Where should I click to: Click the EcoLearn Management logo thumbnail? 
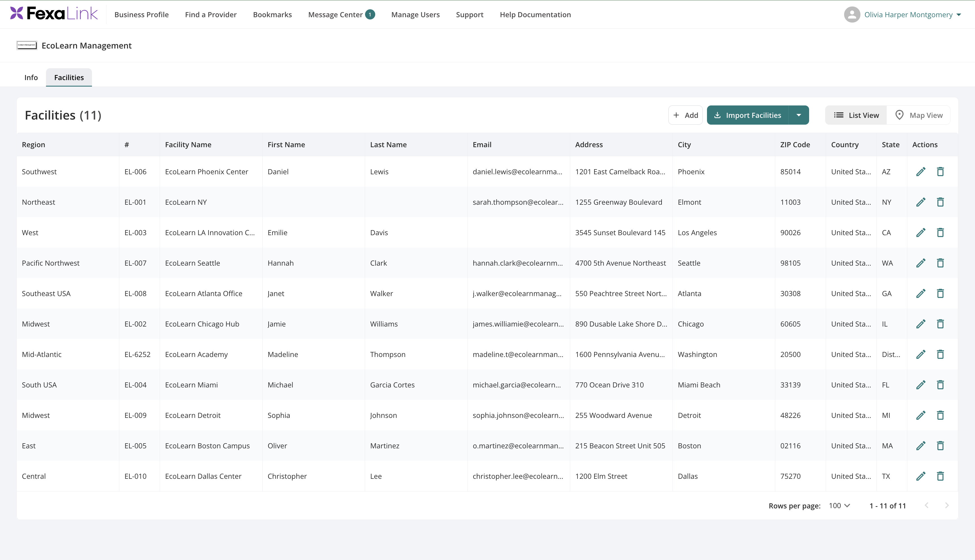pyautogui.click(x=27, y=45)
